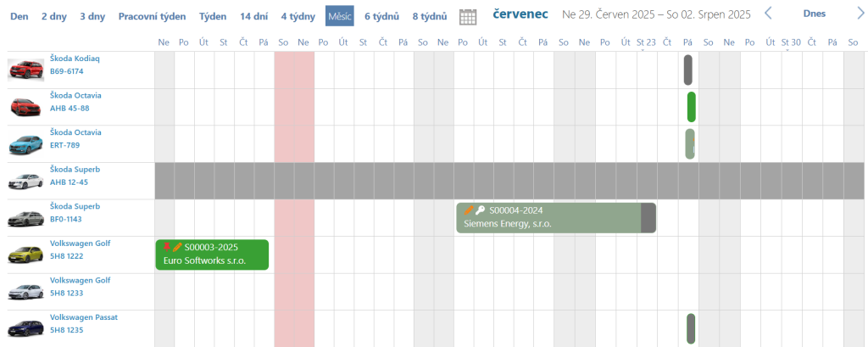This screenshot has height=347, width=868.
Task: Click the red Škoda Kodiaq thumbnail
Action: tap(26, 70)
